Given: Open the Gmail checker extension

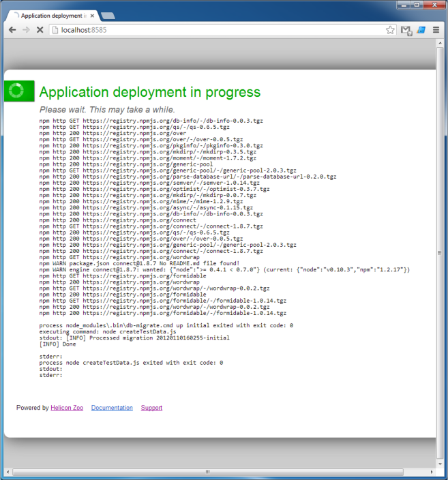Looking at the screenshot, I should 406,30.
